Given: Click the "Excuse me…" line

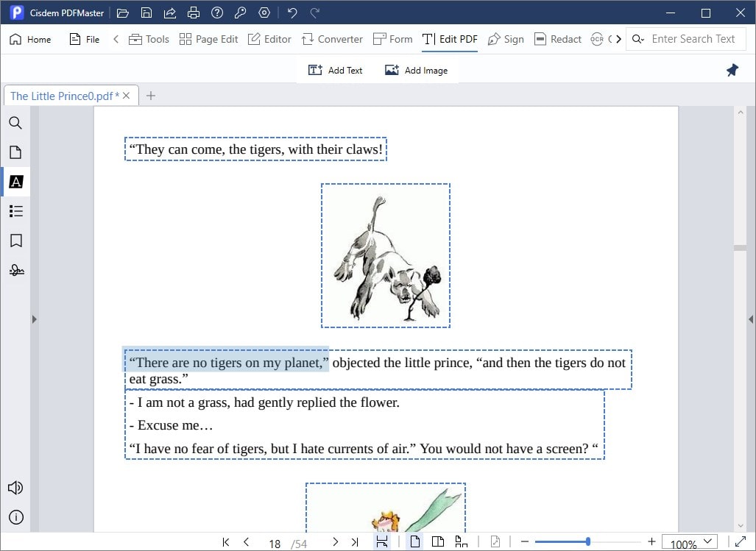Looking at the screenshot, I should coord(172,425).
